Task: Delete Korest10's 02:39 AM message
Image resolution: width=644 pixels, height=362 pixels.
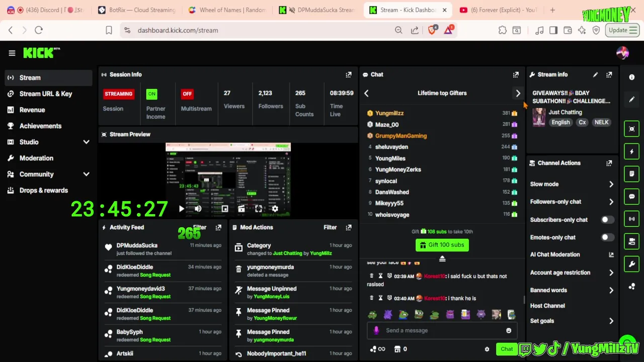Action: pos(371,276)
